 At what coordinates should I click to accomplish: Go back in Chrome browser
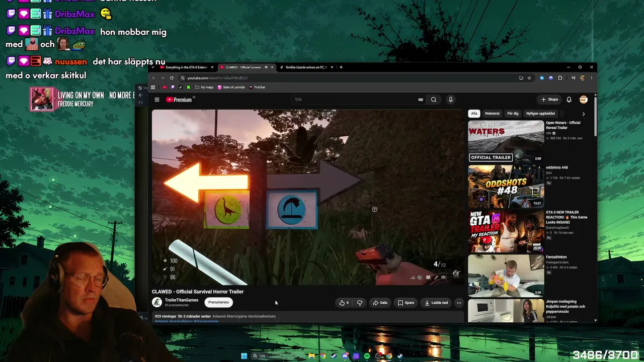coord(154,78)
